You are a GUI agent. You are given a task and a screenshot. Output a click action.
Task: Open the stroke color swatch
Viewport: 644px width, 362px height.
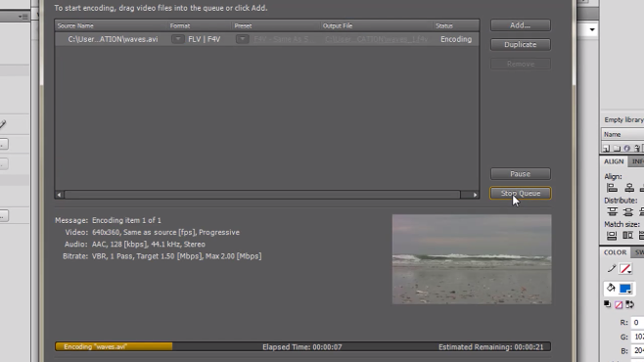tap(625, 269)
